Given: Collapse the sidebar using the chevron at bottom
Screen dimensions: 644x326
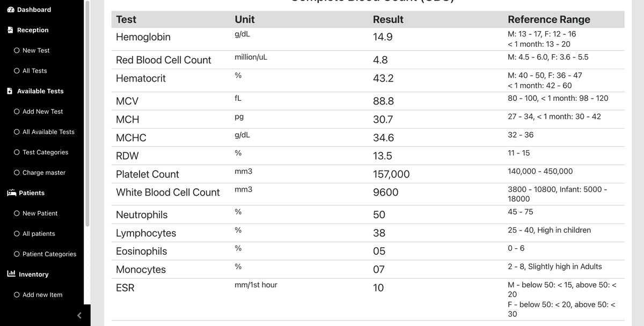Looking at the screenshot, I should pyautogui.click(x=79, y=315).
